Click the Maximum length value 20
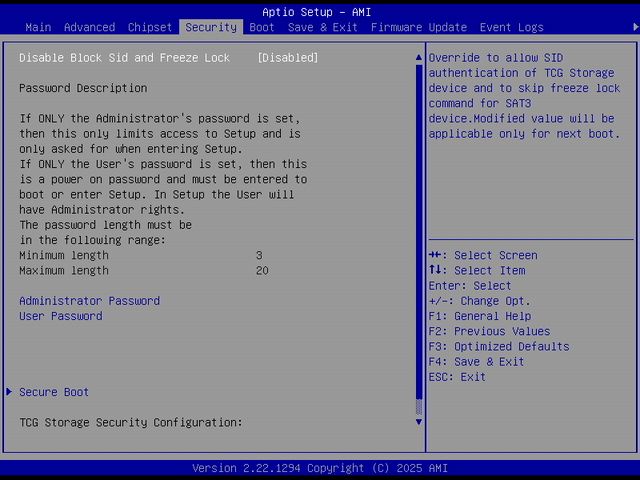640x480 pixels. [x=262, y=270]
